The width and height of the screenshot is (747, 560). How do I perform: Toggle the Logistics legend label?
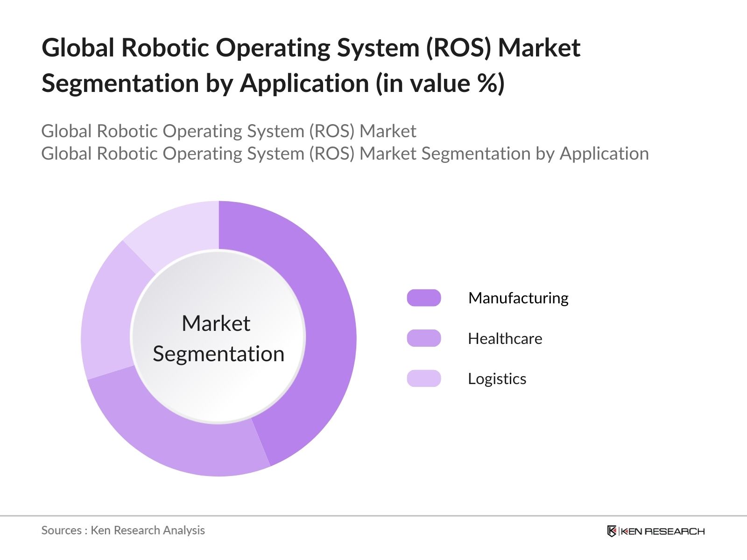pos(497,378)
